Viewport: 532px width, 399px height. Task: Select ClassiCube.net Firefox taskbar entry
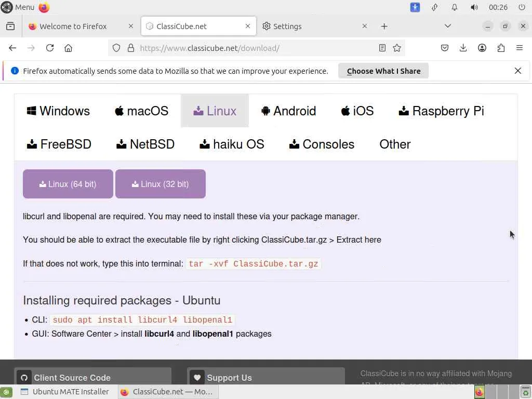pyautogui.click(x=169, y=392)
